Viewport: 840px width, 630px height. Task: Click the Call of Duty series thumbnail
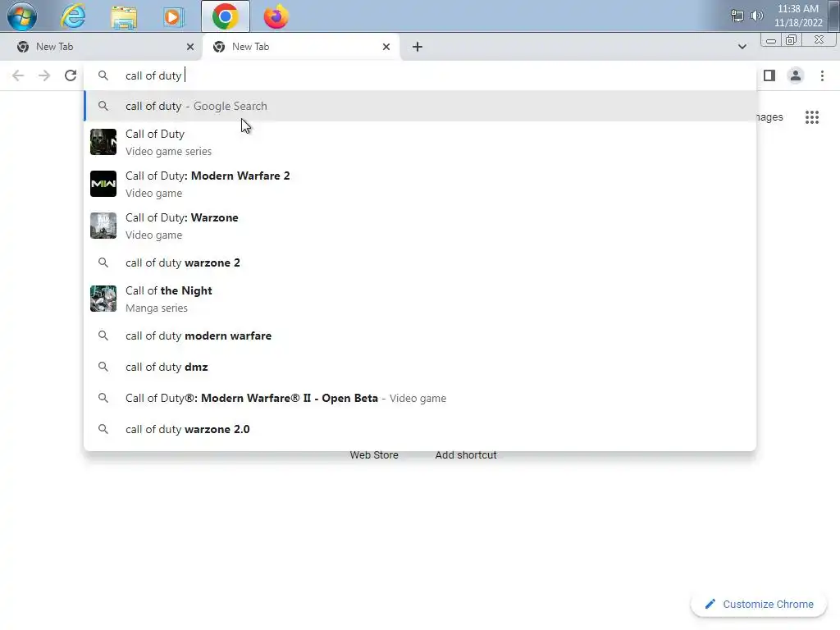click(103, 142)
